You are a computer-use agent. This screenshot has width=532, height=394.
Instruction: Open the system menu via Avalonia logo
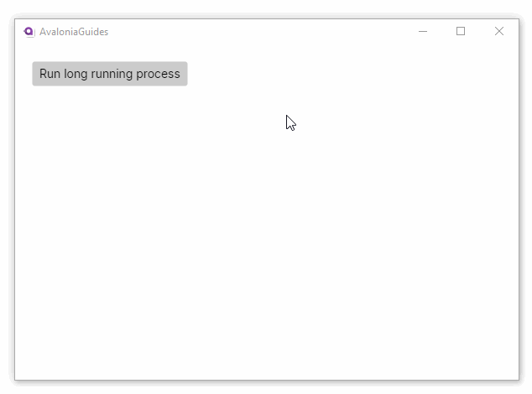click(x=29, y=32)
